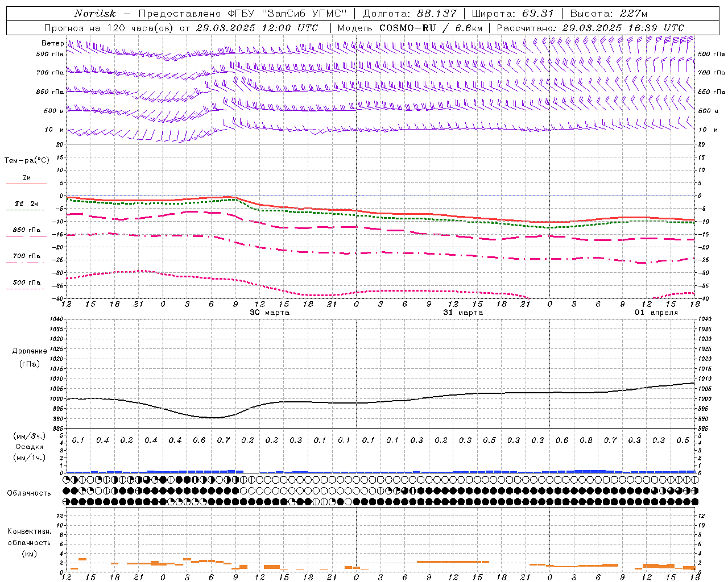This screenshot has width=728, height=582.
Task: Select the 0.8 precipitation value
Action: [x=586, y=440]
